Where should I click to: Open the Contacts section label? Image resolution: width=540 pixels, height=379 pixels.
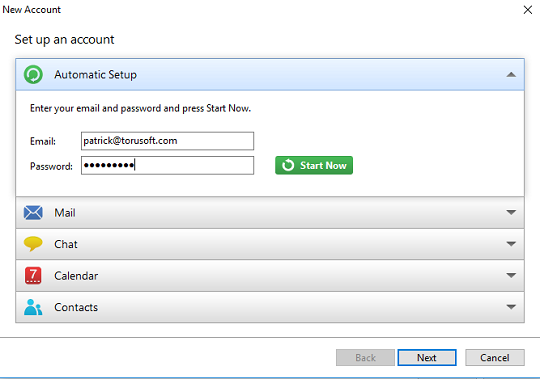[x=76, y=307]
